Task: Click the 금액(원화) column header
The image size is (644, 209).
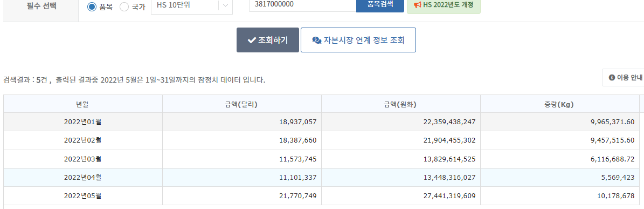Action: 401,104
